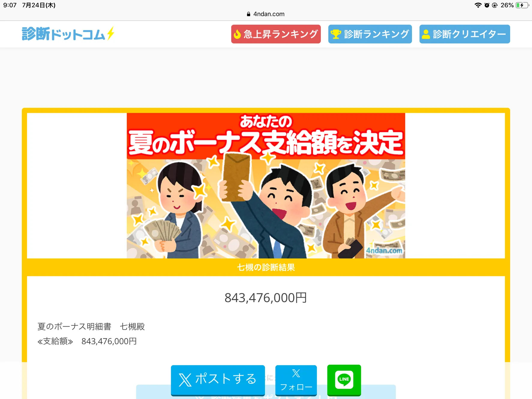Open 診断ランキング ranking page

[370, 34]
